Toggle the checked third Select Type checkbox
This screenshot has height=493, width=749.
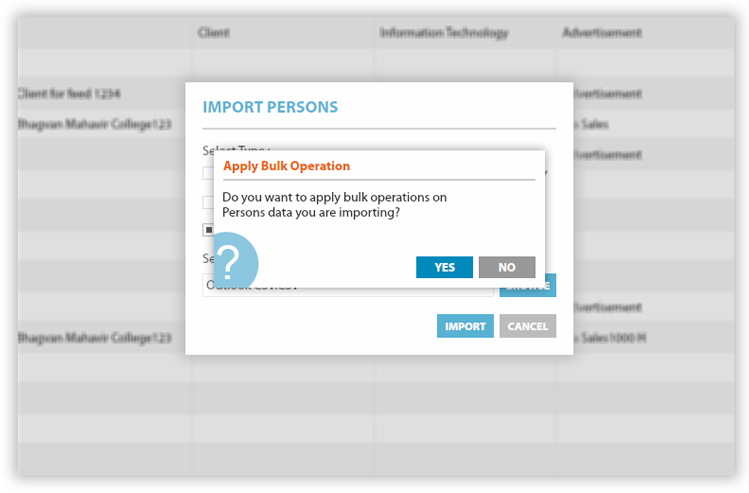coord(208,230)
